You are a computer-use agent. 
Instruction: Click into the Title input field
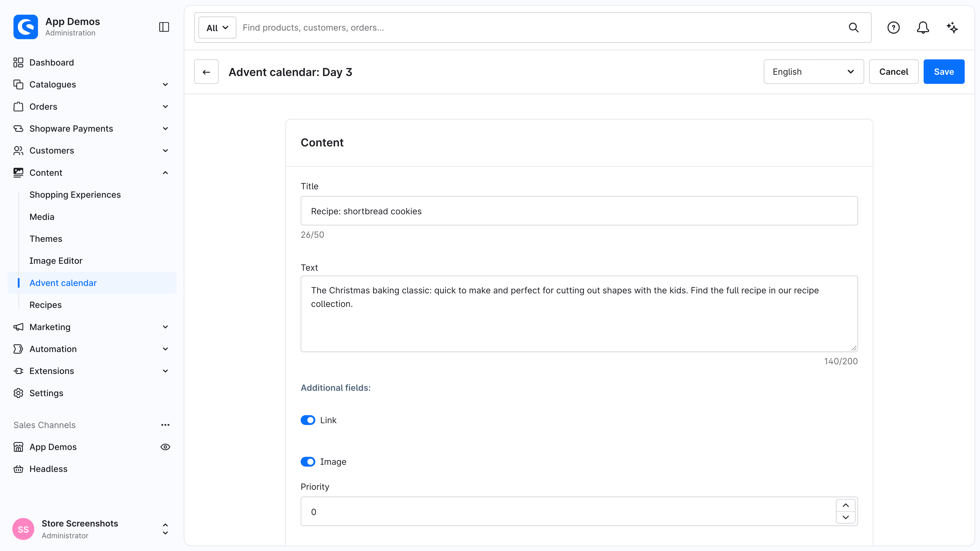click(x=579, y=211)
